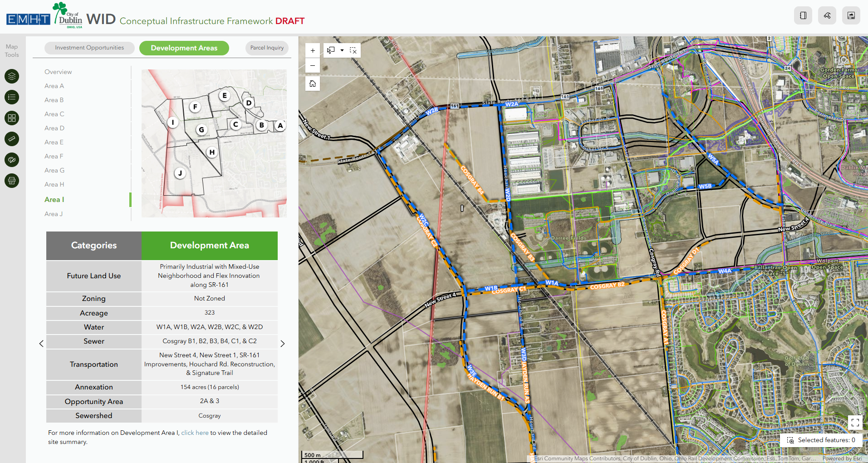
Task: Click area H on the overview thumbnail
Action: [x=212, y=152]
